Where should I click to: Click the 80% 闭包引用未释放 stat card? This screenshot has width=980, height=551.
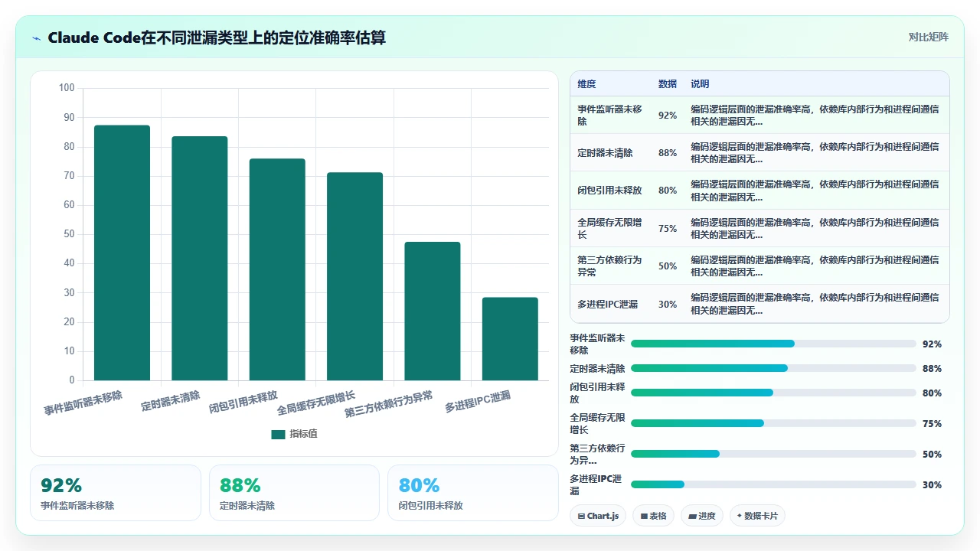coord(473,493)
